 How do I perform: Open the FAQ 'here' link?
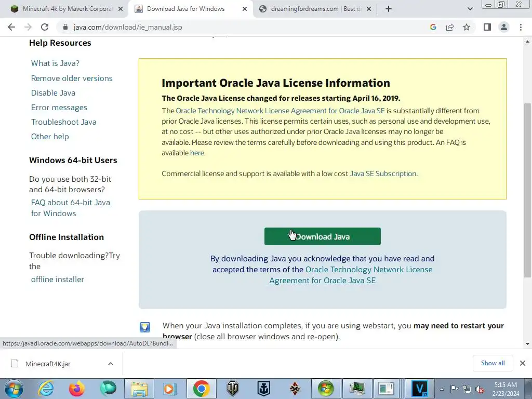click(x=197, y=153)
